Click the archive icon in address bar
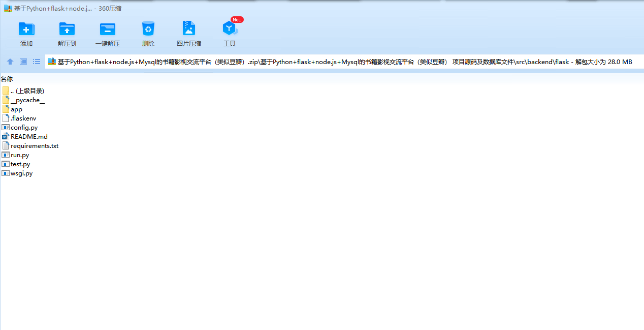 (51, 62)
